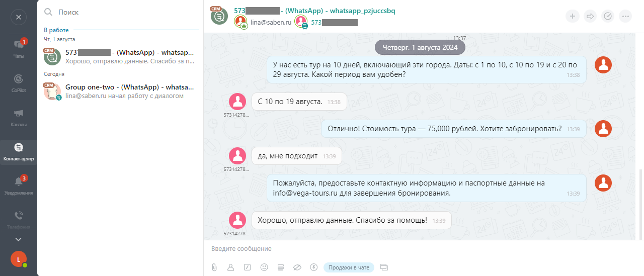The height and width of the screenshot is (276, 644).
Task: Click the Продажи в чате button
Action: pyautogui.click(x=349, y=267)
